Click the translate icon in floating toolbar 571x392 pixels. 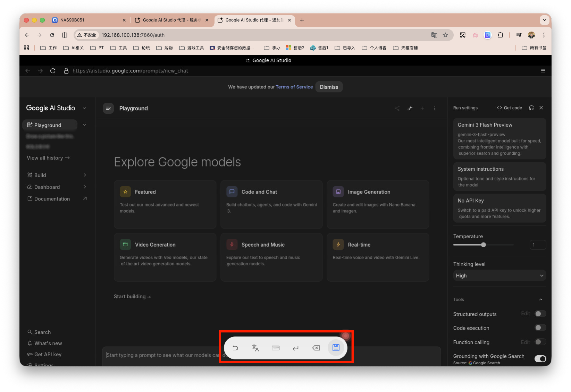coord(255,348)
